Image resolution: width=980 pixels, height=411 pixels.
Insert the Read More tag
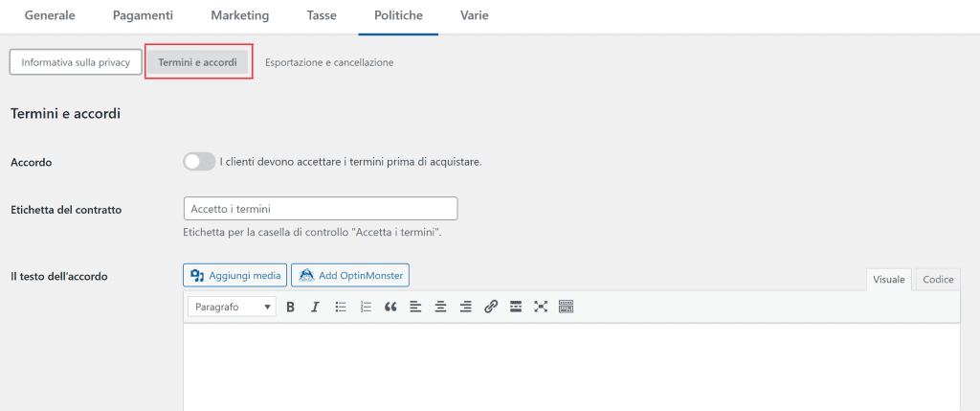point(516,307)
